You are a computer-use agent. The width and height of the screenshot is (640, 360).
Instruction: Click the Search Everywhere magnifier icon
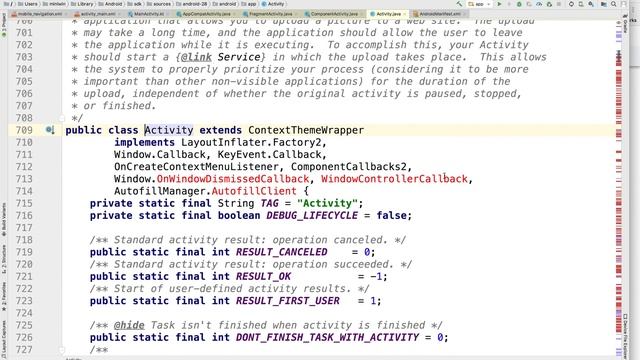point(613,4)
